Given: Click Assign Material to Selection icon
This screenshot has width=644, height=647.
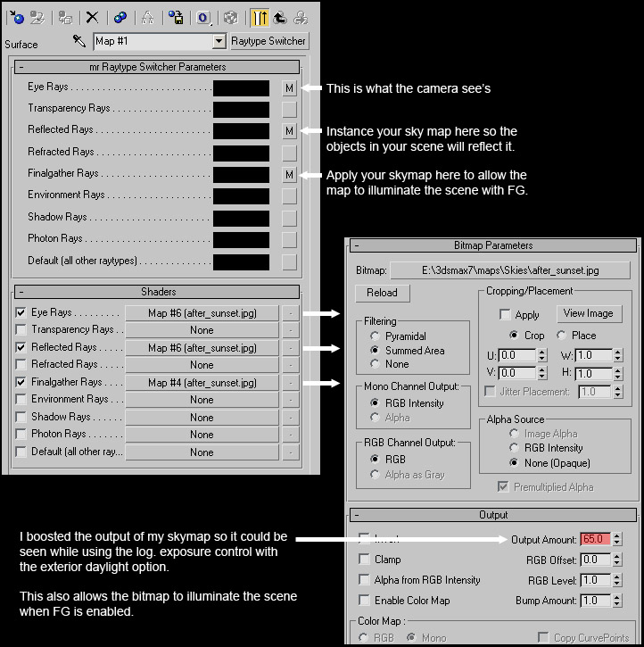Looking at the screenshot, I should [65, 18].
